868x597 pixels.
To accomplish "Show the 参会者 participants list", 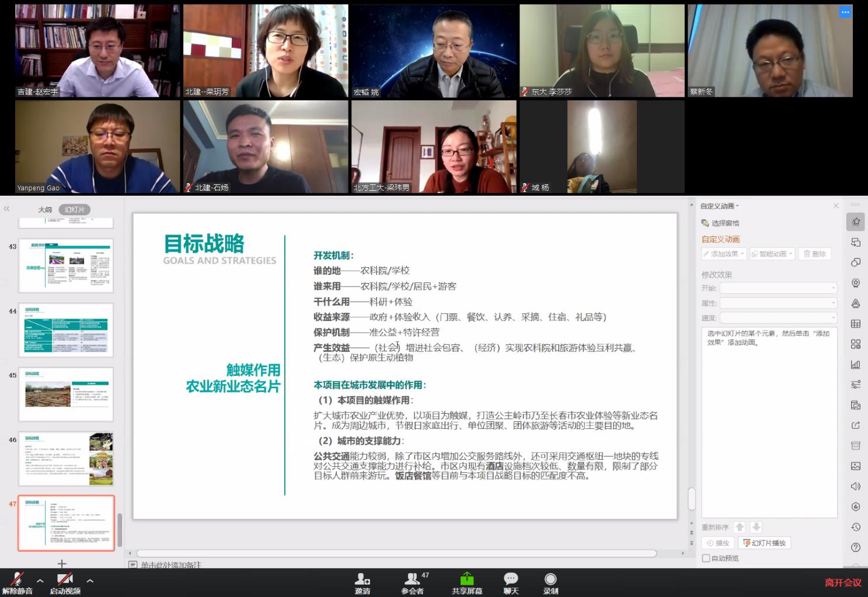I will [x=413, y=582].
